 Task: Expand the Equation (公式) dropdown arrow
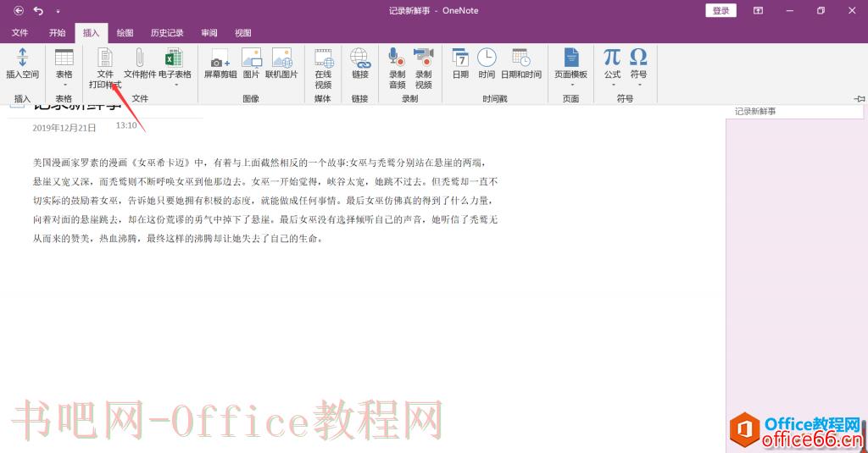coord(613,86)
